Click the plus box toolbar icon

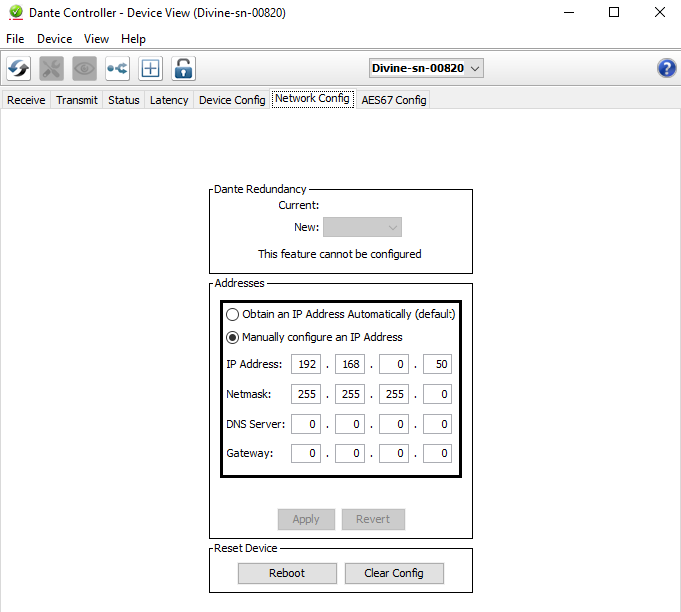pos(150,68)
